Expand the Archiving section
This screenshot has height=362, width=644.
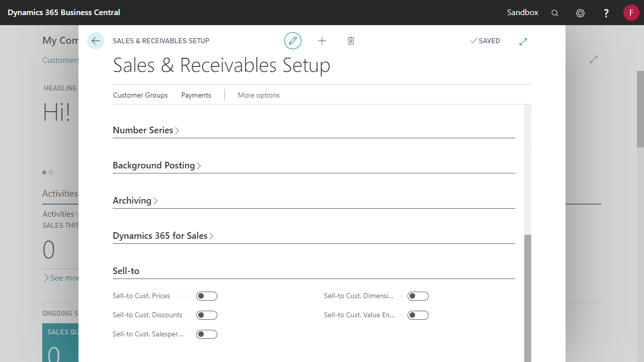[x=135, y=201]
